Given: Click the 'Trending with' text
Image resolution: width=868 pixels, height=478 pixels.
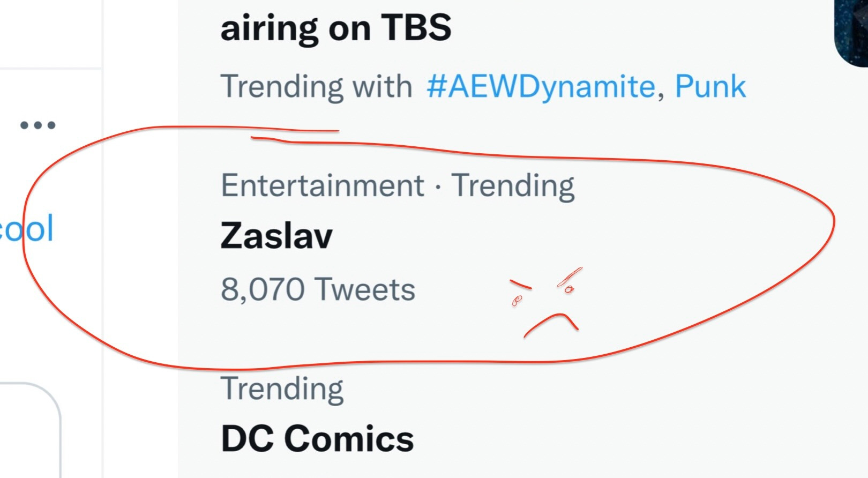Looking at the screenshot, I should pos(316,86).
